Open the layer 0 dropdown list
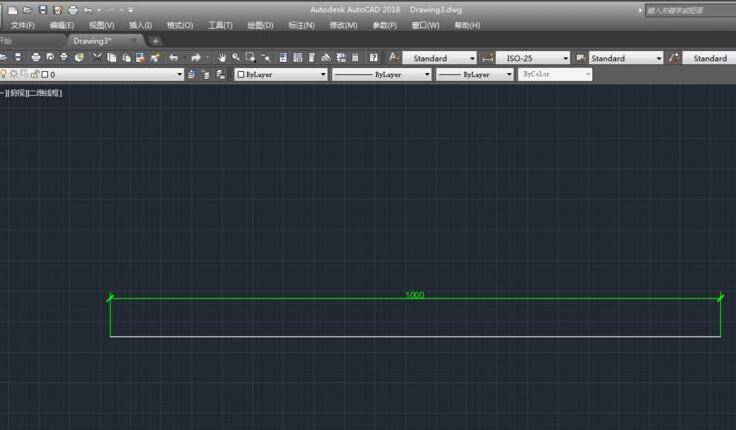Viewport: 736px width, 430px height. coord(180,74)
